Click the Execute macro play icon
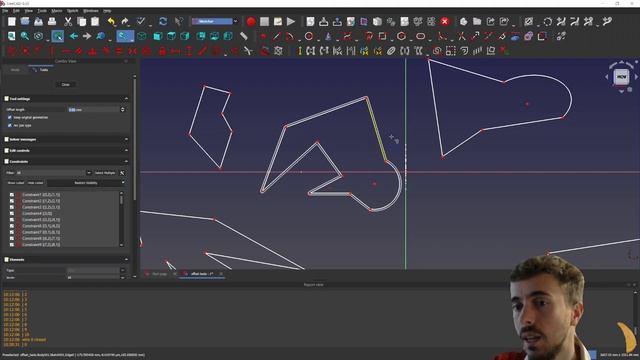The image size is (640, 360). tap(291, 22)
